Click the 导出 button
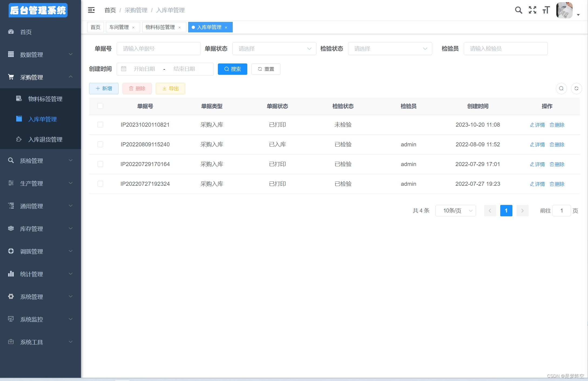Image resolution: width=588 pixels, height=381 pixels. coord(170,89)
